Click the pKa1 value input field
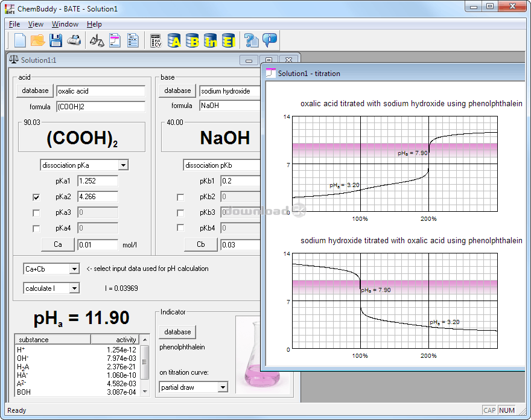Viewport: 531px width, 420px height. pyautogui.click(x=97, y=181)
